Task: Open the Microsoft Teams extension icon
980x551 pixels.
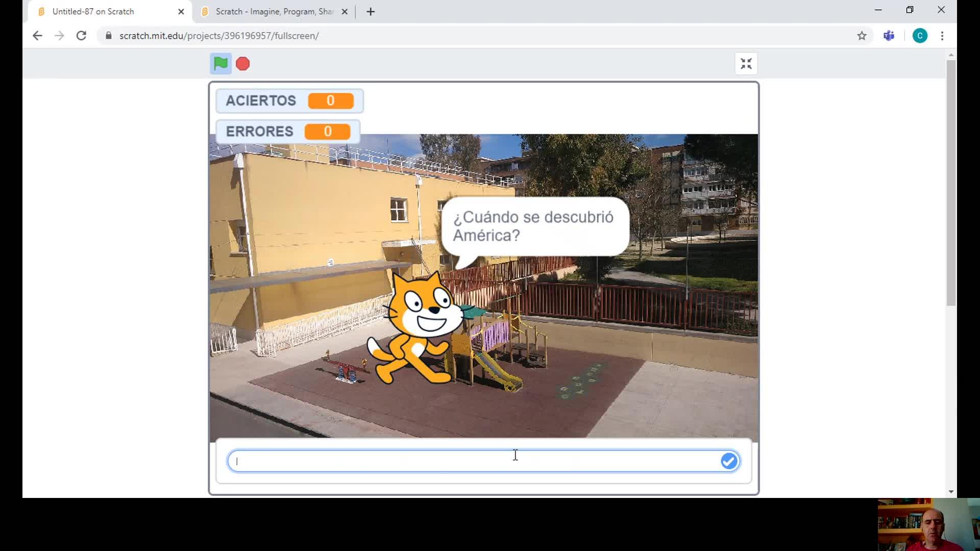Action: [889, 36]
